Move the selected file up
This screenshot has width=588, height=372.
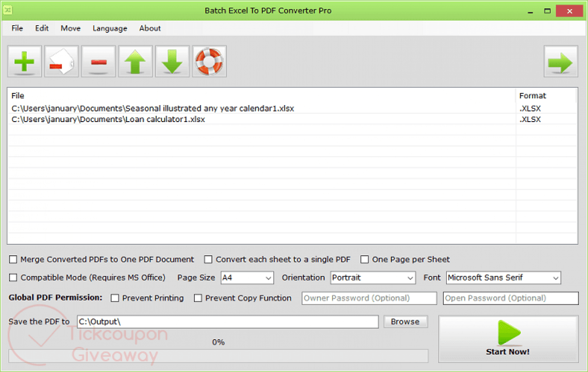[135, 61]
